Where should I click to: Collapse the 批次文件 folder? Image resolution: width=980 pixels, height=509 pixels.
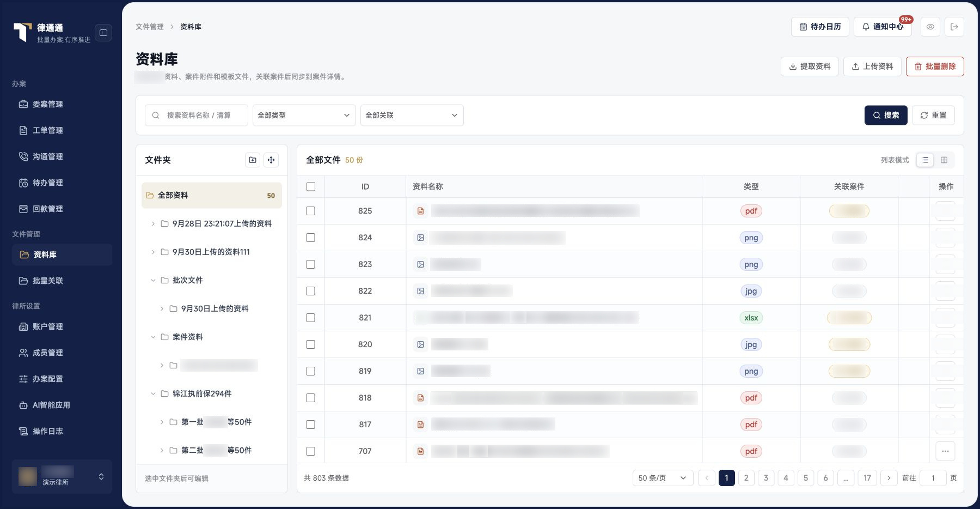click(x=153, y=280)
